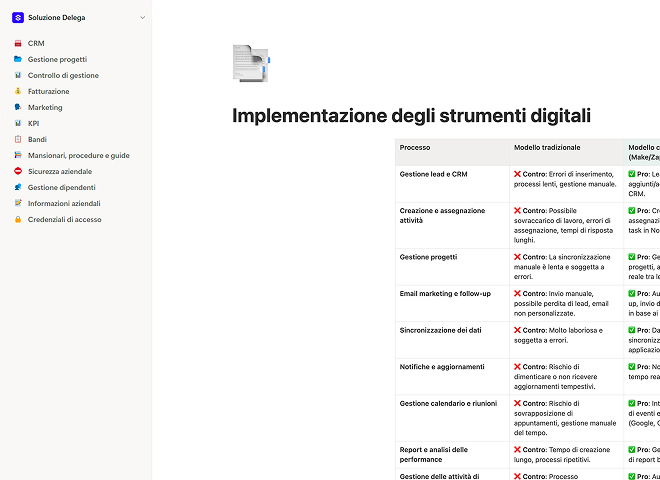Click the cell 'Tempo di creazione lungo'
The width and height of the screenshot is (660, 480).
point(567,455)
